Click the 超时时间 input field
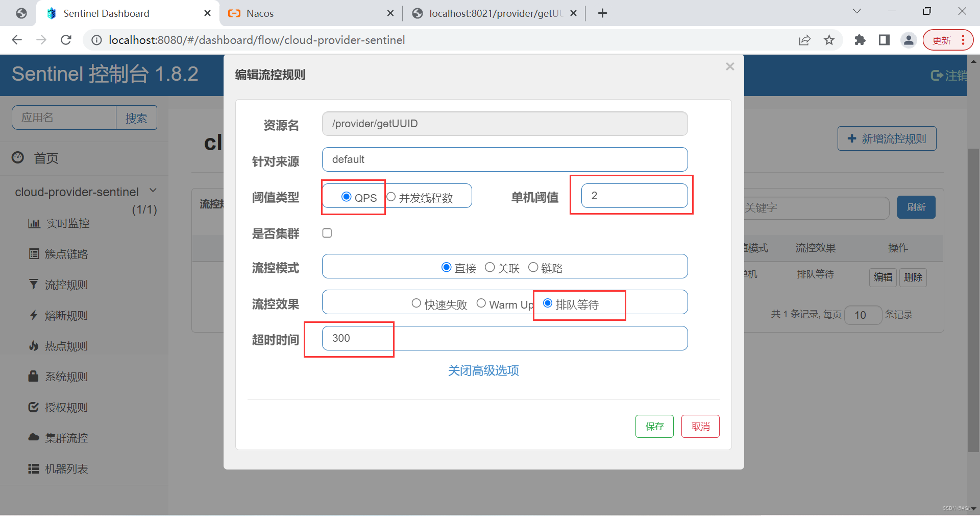Viewport: 980px width, 516px height. click(505, 338)
